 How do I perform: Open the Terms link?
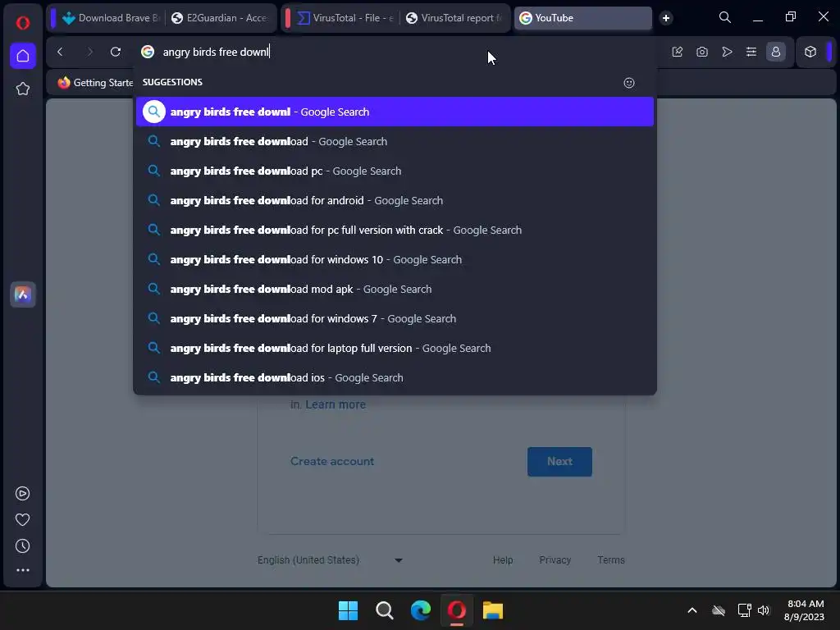[x=610, y=559]
